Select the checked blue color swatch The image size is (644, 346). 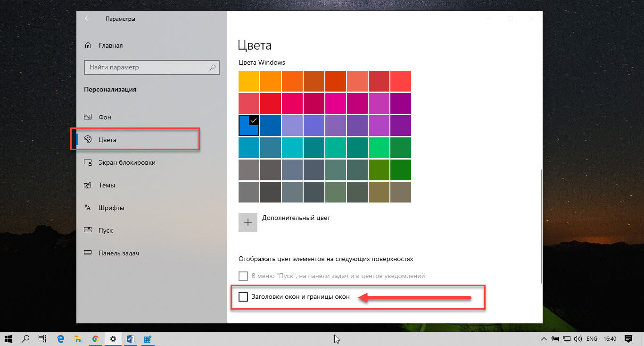249,126
